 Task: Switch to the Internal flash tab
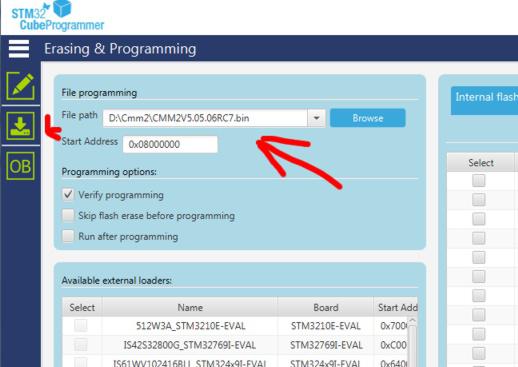484,101
